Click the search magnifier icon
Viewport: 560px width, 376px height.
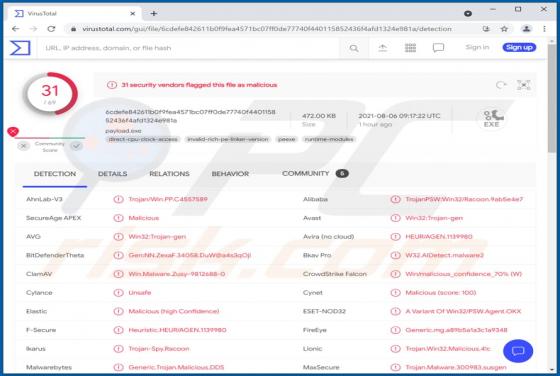click(354, 48)
